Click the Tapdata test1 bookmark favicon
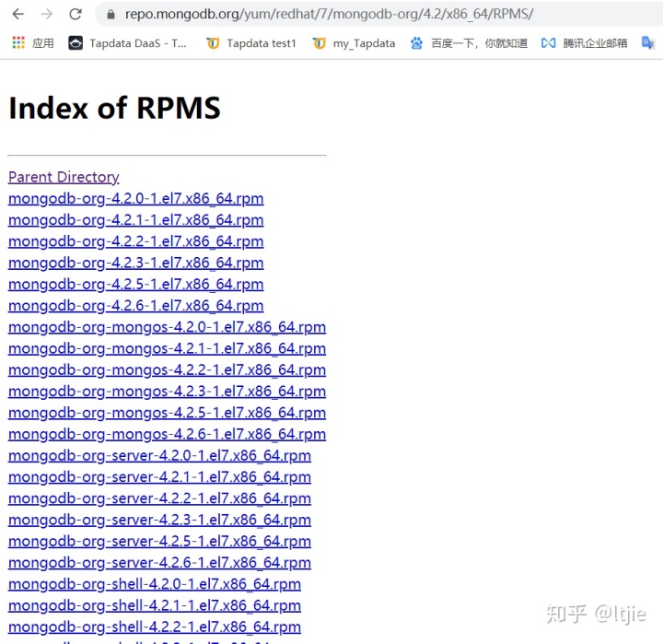This screenshot has width=663, height=644. pyautogui.click(x=213, y=43)
